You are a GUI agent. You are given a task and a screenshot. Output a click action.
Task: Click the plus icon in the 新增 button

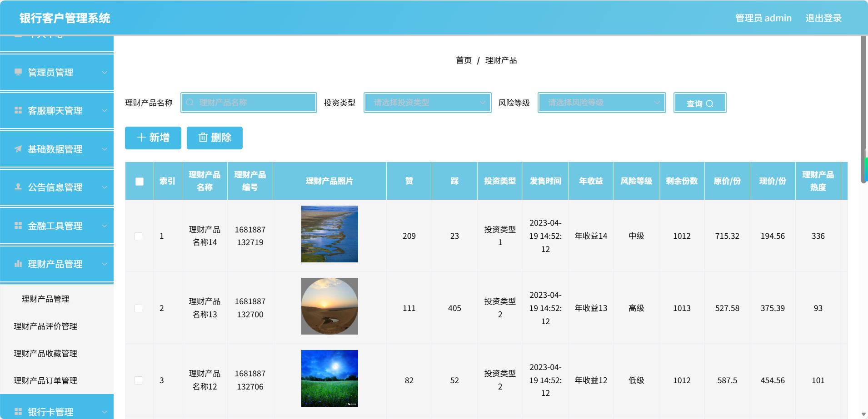click(141, 138)
